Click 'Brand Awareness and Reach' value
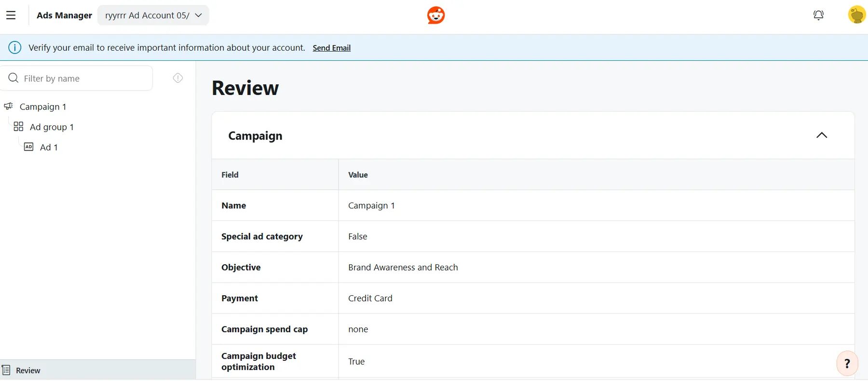 pyautogui.click(x=403, y=267)
